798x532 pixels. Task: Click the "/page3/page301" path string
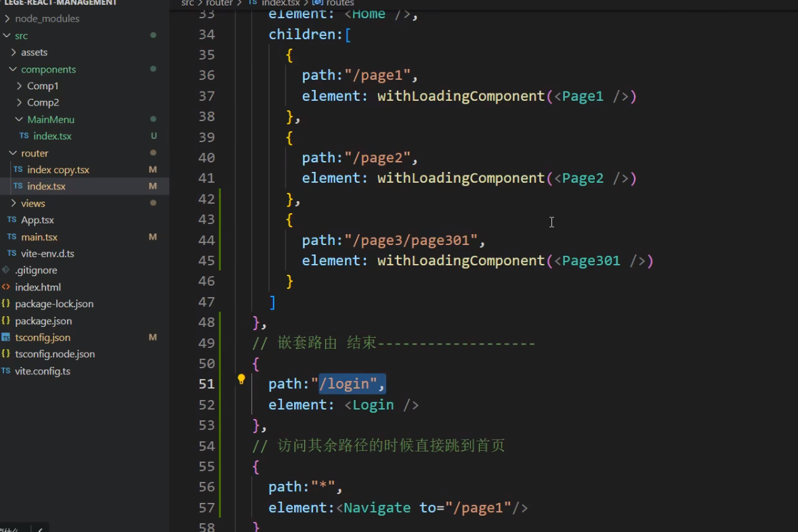click(x=411, y=240)
